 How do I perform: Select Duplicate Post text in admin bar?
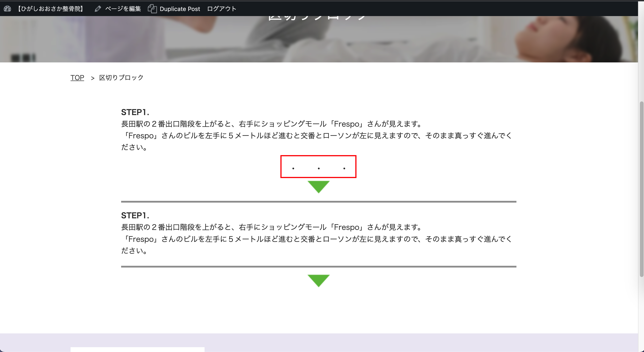click(x=180, y=9)
